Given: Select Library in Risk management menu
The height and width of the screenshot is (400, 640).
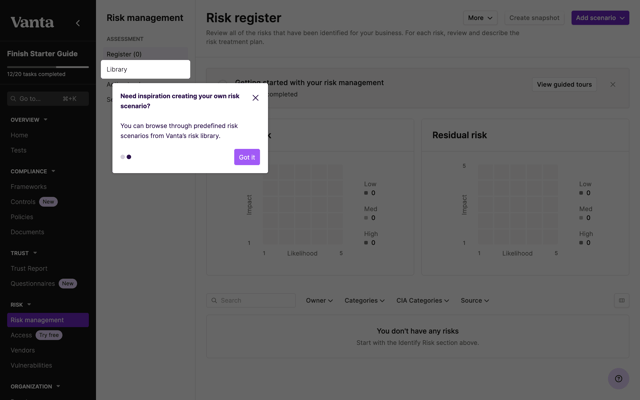Looking at the screenshot, I should tap(145, 69).
